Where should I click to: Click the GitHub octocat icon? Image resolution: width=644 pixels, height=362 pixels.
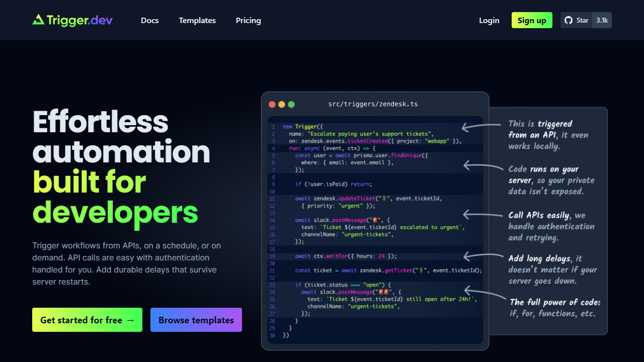569,20
